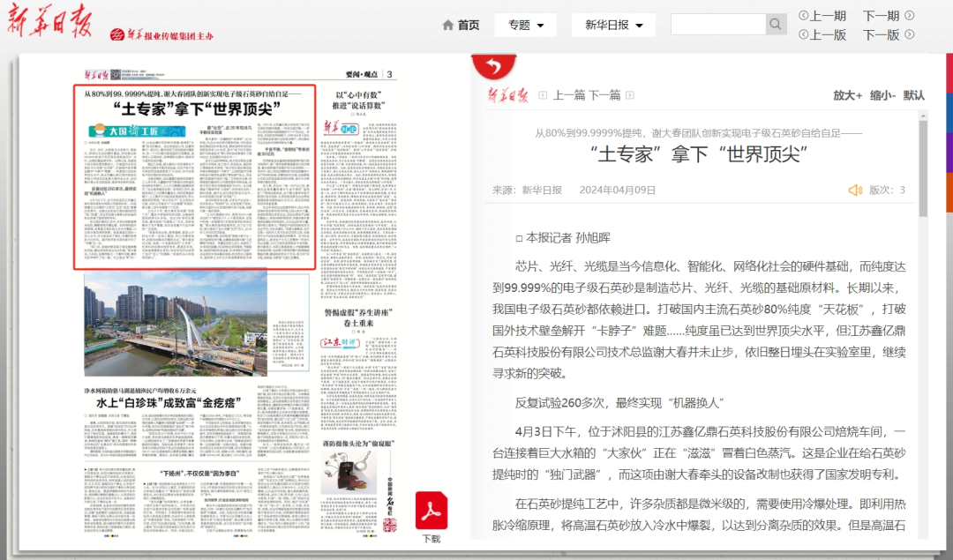Click the right arrow icon after 下一篇

630,95
